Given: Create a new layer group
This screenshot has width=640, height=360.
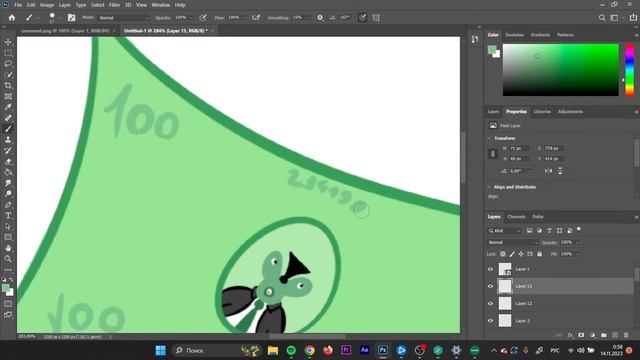Looking at the screenshot, I should click(604, 335).
